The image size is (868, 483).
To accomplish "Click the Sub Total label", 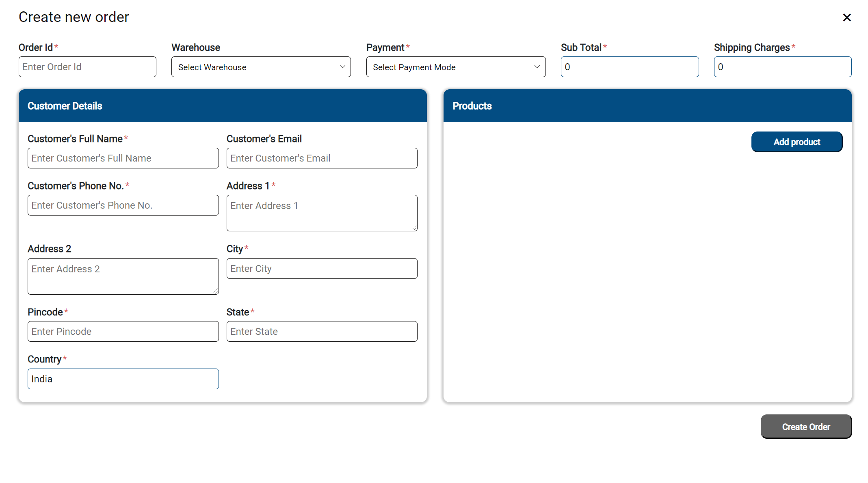I will (x=581, y=47).
